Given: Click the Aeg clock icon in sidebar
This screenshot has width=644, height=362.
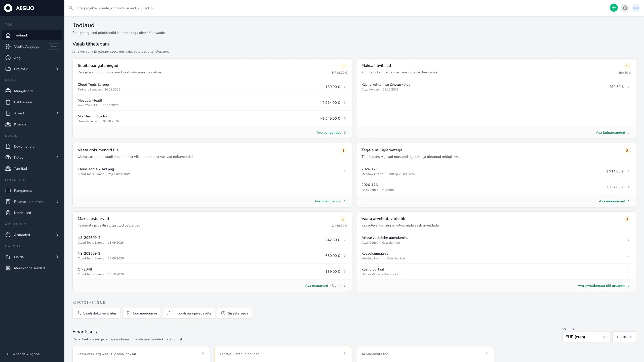Looking at the screenshot, I should pos(8,58).
